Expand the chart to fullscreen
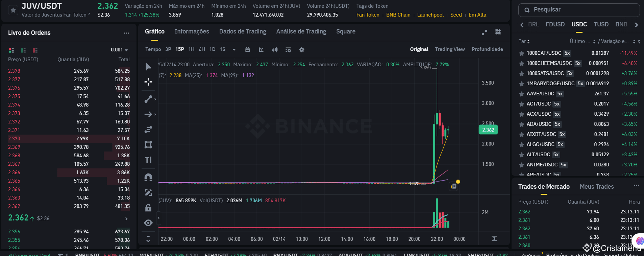This screenshot has height=256, width=644. (485, 32)
